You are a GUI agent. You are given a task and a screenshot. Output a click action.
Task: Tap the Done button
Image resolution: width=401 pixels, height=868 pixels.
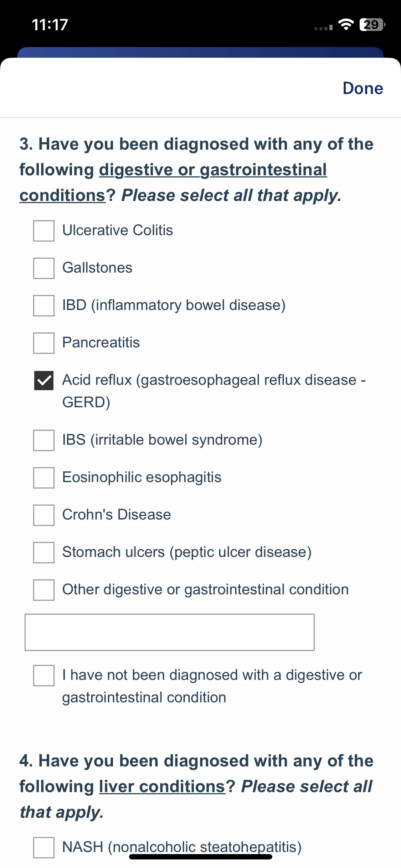point(363,88)
